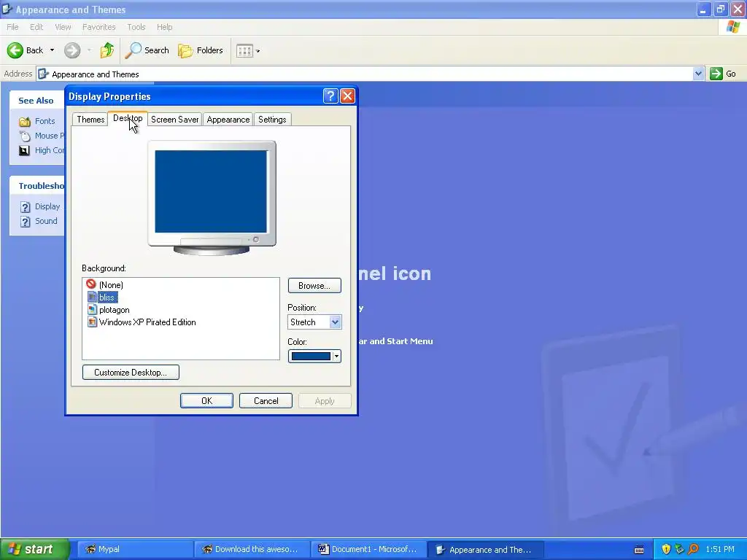Screen dimensions: 747x560
Task: Minimize the Appearance and Themes window
Action: point(703,9)
